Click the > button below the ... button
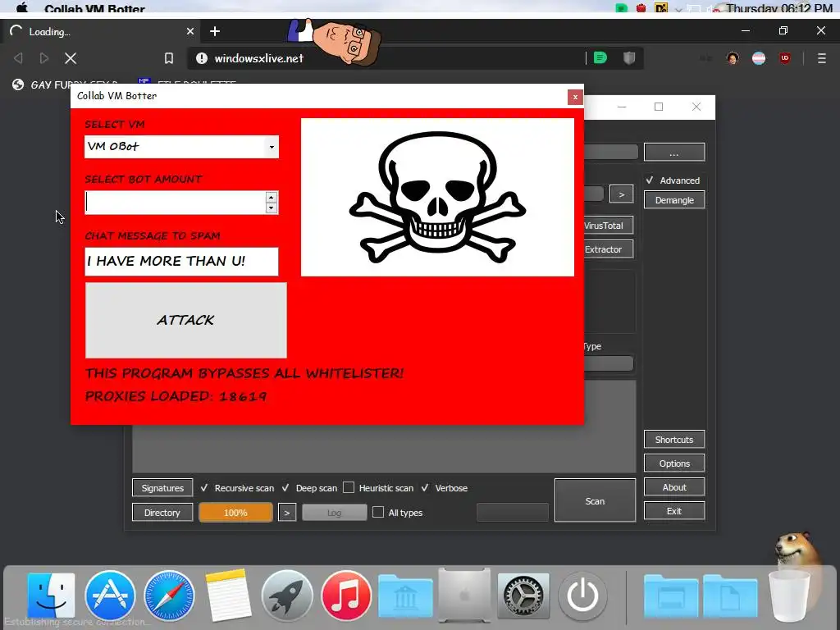 [622, 194]
